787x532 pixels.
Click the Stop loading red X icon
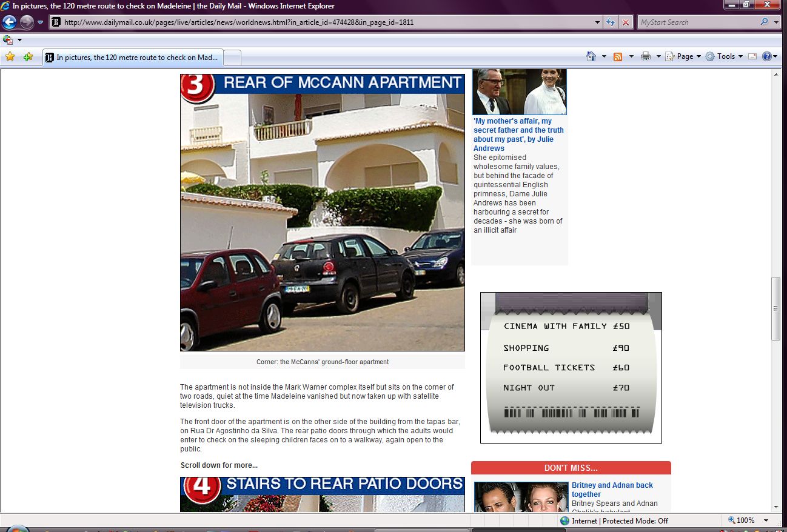tap(626, 22)
